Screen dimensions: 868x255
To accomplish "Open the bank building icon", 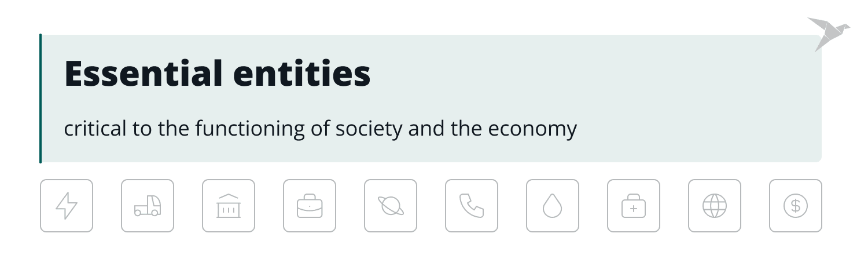I will point(229,206).
